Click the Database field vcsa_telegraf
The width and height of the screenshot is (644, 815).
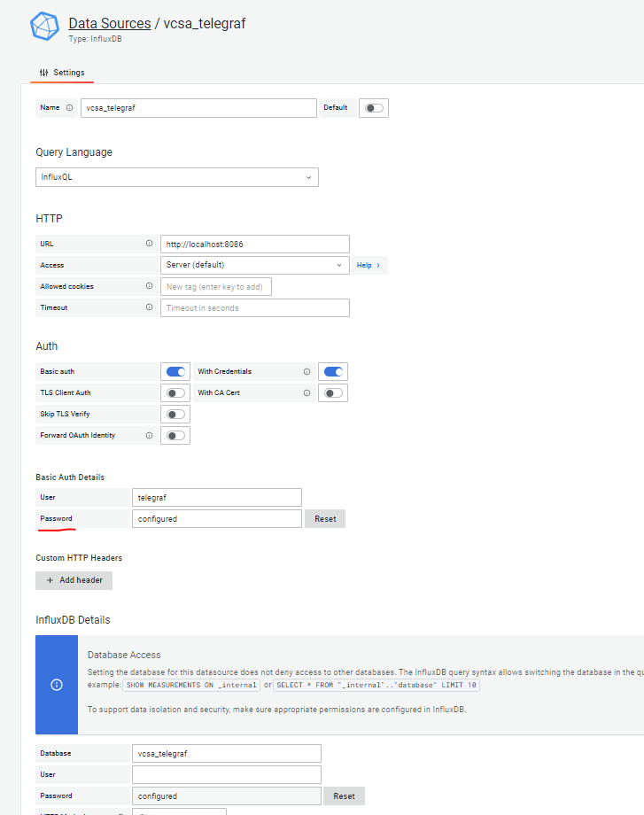click(227, 753)
